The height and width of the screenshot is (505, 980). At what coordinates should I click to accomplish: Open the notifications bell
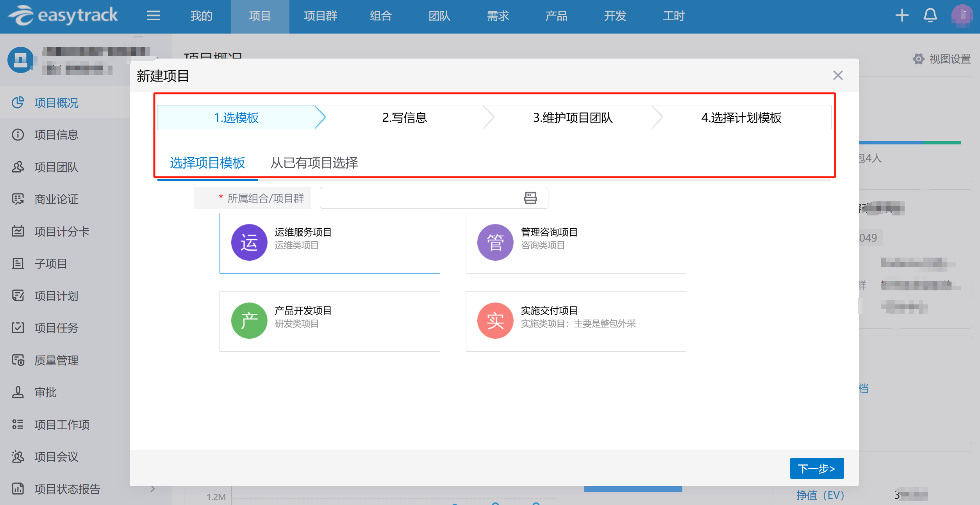[x=930, y=16]
